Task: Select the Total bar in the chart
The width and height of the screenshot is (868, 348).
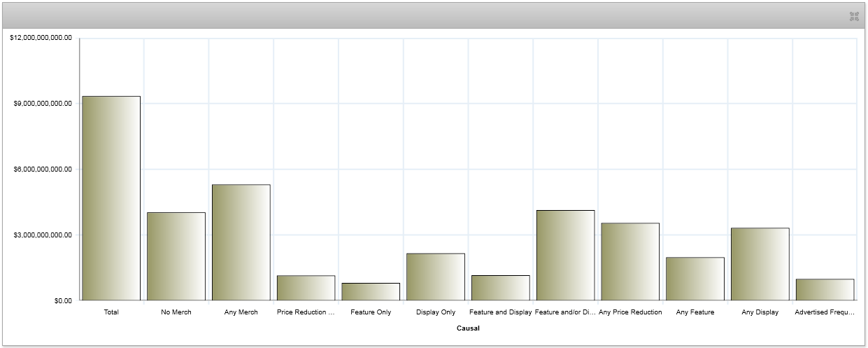Action: point(111,198)
